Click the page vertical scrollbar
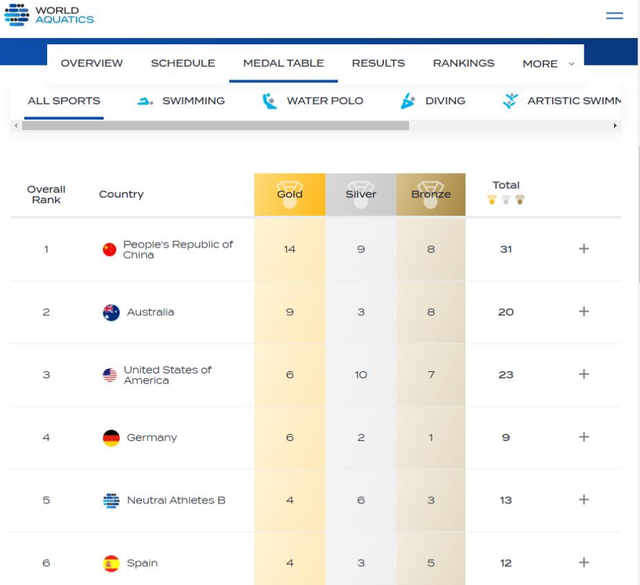This screenshot has height=585, width=640. tap(638, 214)
